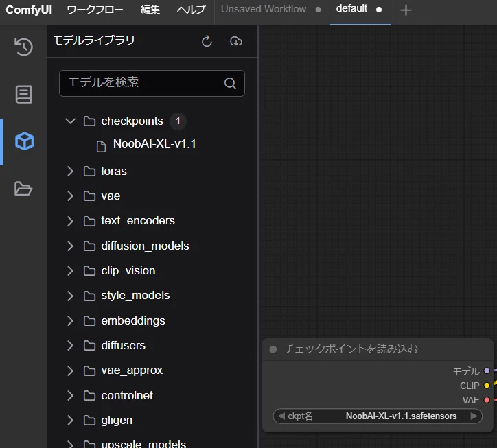Click the unsaved dot on default tab

coord(379,10)
